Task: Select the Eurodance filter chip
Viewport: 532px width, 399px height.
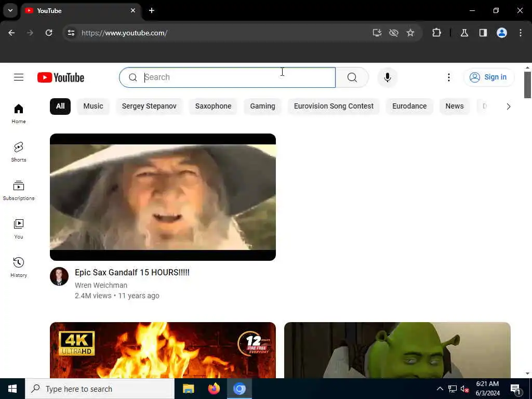Action: [409, 106]
